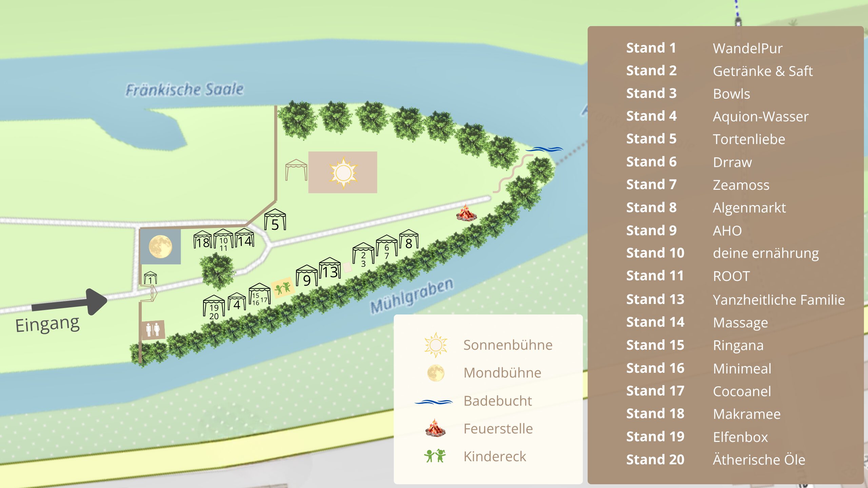The height and width of the screenshot is (488, 868).
Task: Click the Fränkische Saale river label
Action: [x=184, y=89]
